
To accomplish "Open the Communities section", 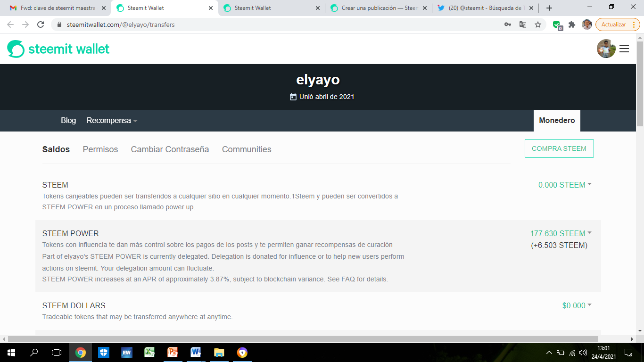I will click(247, 149).
